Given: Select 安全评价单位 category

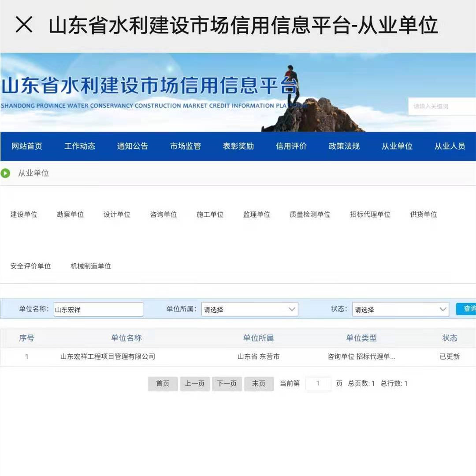Looking at the screenshot, I should click(30, 266).
